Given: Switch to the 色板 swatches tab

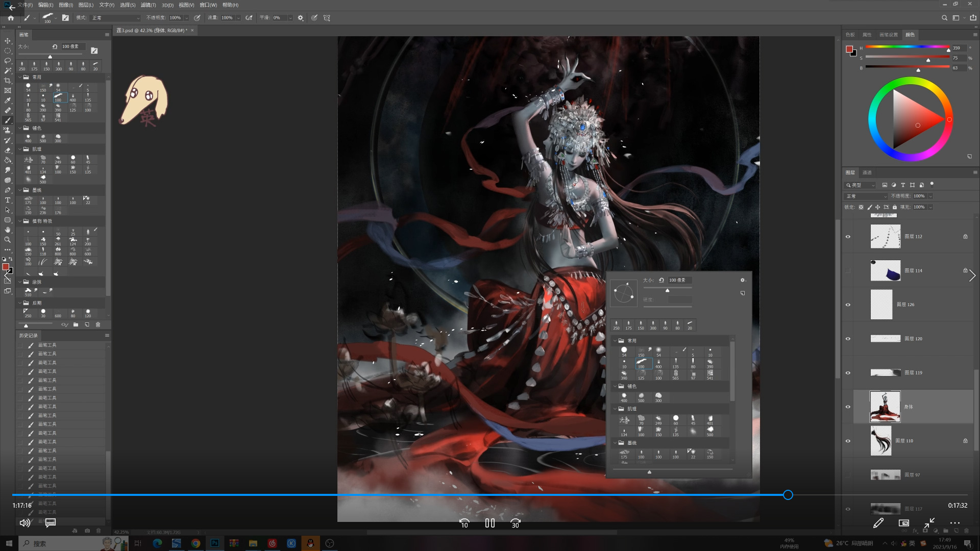Looking at the screenshot, I should pyautogui.click(x=850, y=35).
